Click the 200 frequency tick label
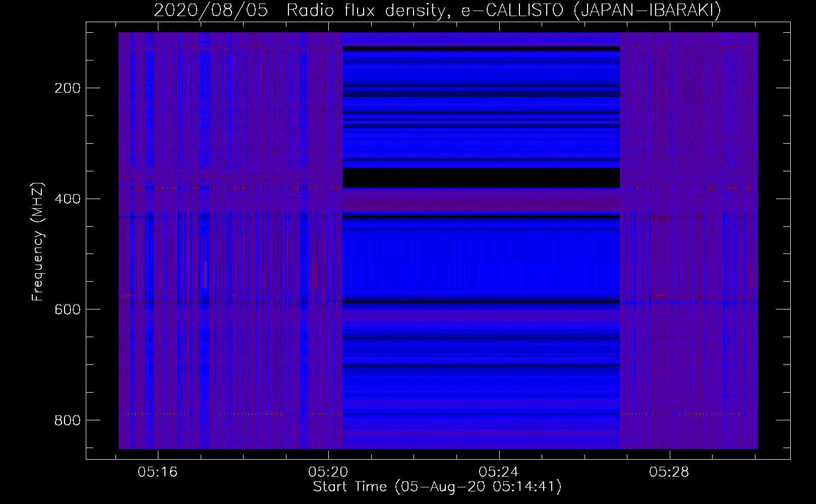Viewport: 816px width, 504px height. [x=68, y=88]
